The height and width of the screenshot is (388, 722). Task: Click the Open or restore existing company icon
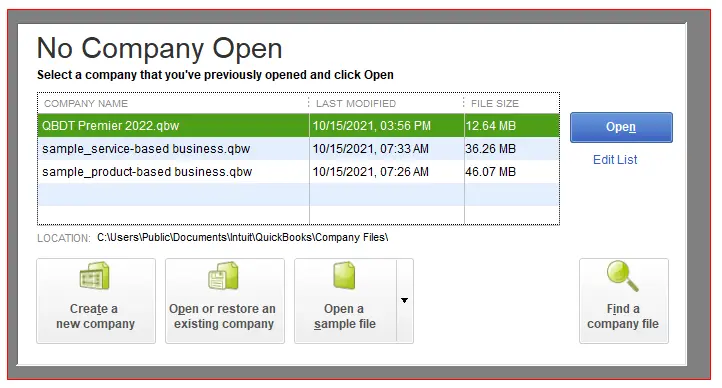click(223, 276)
